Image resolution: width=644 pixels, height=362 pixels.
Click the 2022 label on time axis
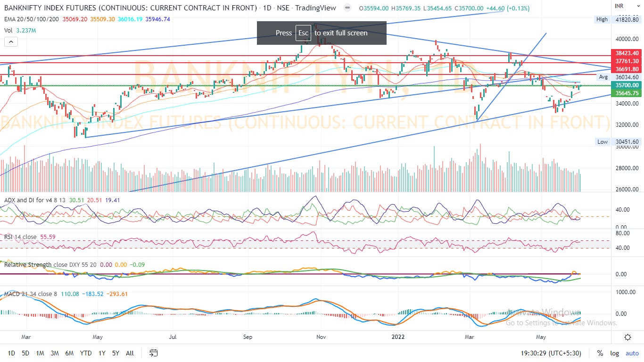point(399,337)
